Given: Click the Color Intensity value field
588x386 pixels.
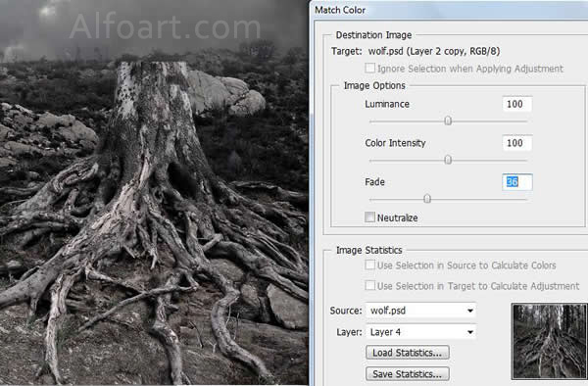Looking at the screenshot, I should point(517,143).
